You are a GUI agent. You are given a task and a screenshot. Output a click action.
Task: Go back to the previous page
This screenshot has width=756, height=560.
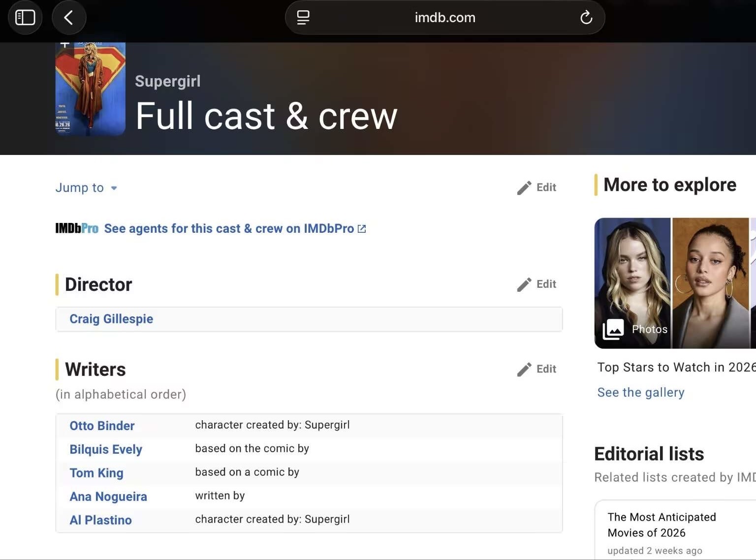tap(69, 18)
